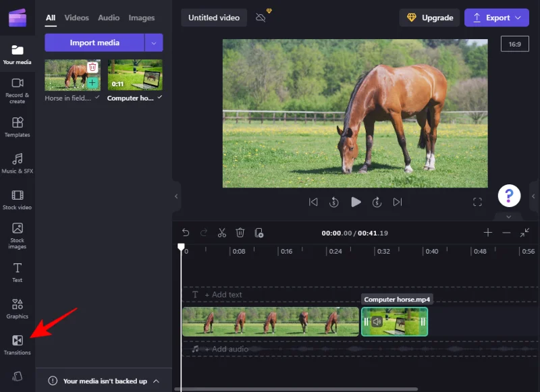This screenshot has width=540, height=392.
Task: Click the Upgrade button
Action: (x=429, y=17)
